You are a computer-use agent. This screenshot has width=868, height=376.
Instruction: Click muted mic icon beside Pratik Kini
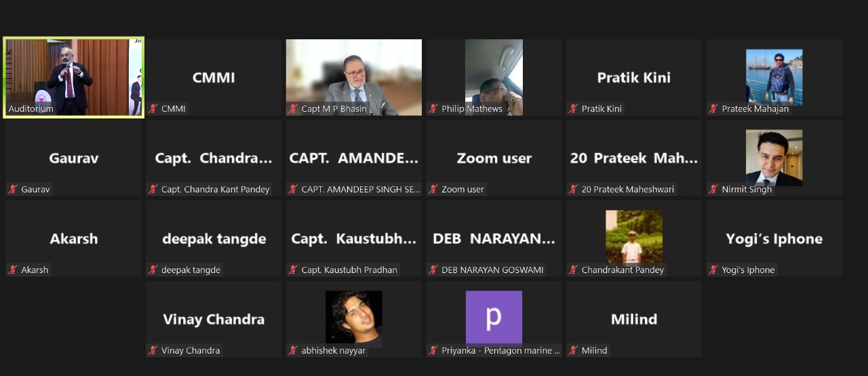pyautogui.click(x=574, y=109)
